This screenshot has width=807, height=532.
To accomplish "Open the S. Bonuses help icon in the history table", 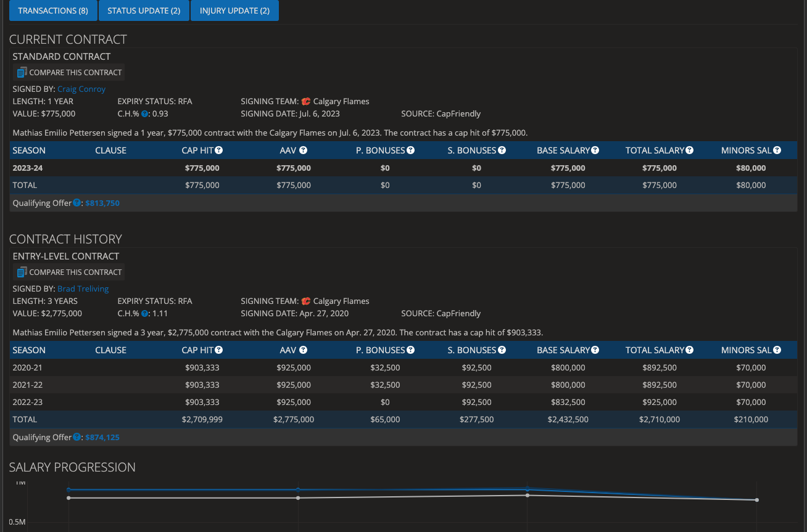I will [x=502, y=350].
